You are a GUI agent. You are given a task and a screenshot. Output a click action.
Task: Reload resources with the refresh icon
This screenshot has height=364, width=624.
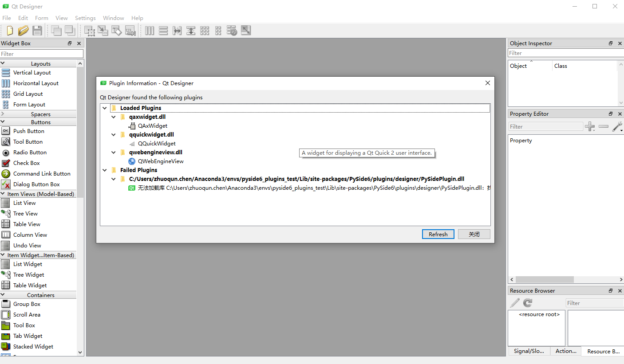[x=527, y=303]
